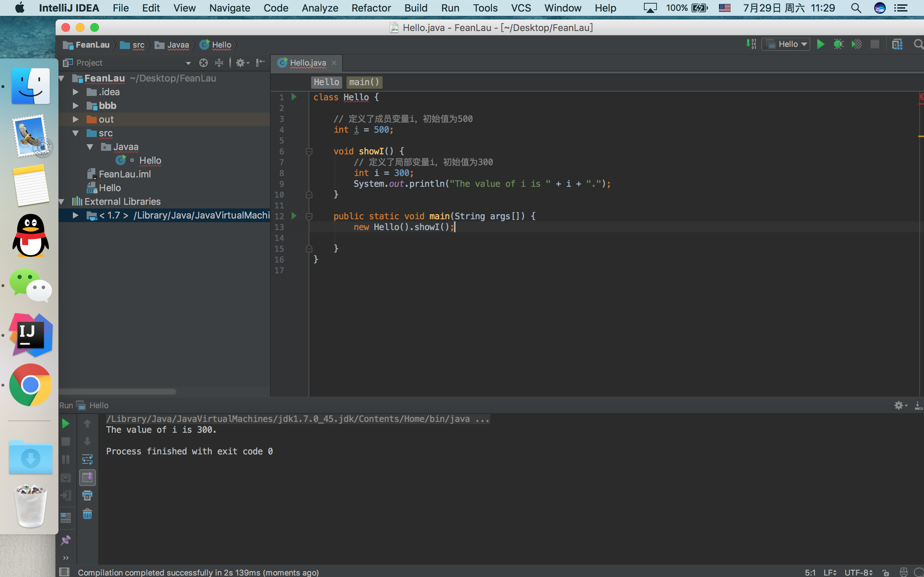Screen dimensions: 924x577
Task: Click the main() breadcrumb in editor
Action: point(364,82)
